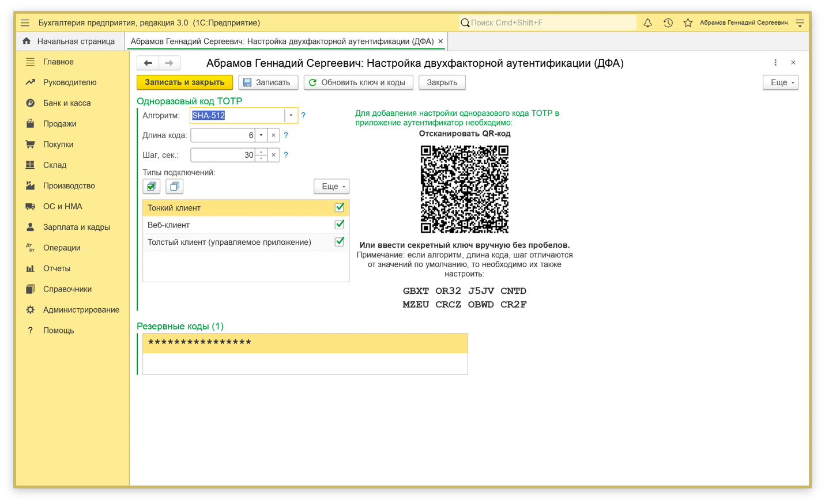Open the Справочники section
Screen dimensions: 825x504
coord(67,290)
